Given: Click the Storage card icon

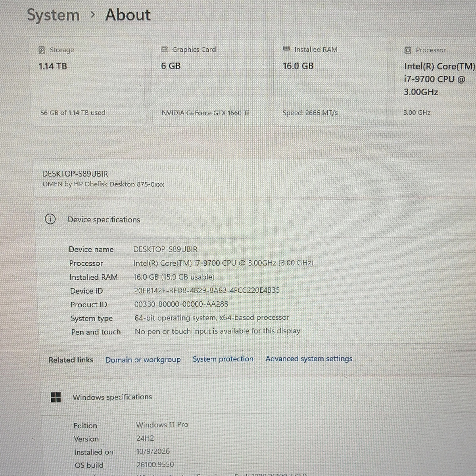Looking at the screenshot, I should tap(42, 50).
